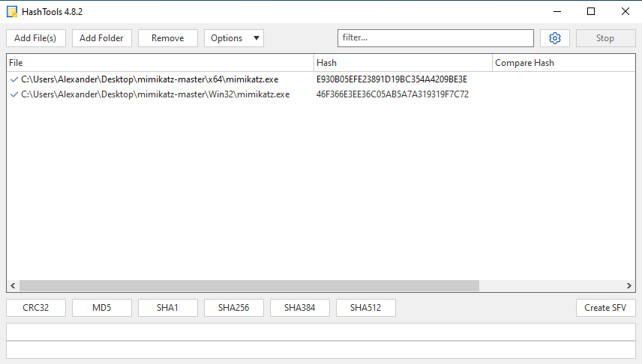Click hash value E930B05EFE23891D19BC354A4209BE3E
Viewport: 642px width, 364px height.
coord(391,79)
